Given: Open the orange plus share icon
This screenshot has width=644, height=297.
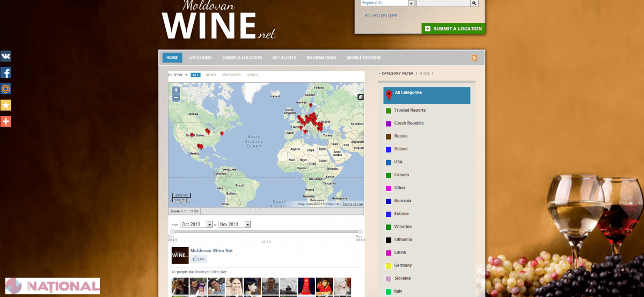Looking at the screenshot, I should (6, 121).
